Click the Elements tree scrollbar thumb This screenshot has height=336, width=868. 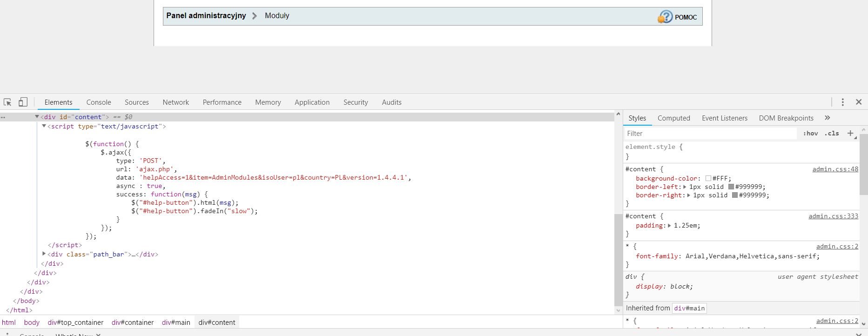(x=618, y=260)
